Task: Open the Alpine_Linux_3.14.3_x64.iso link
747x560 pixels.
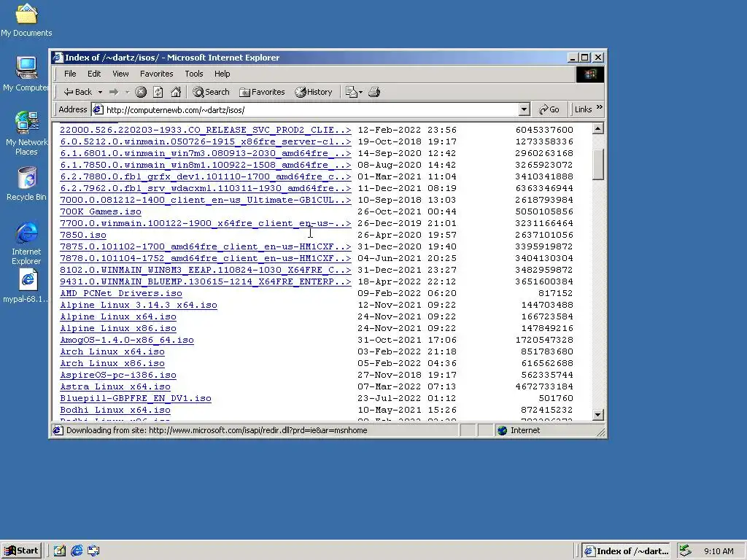Action: (139, 305)
